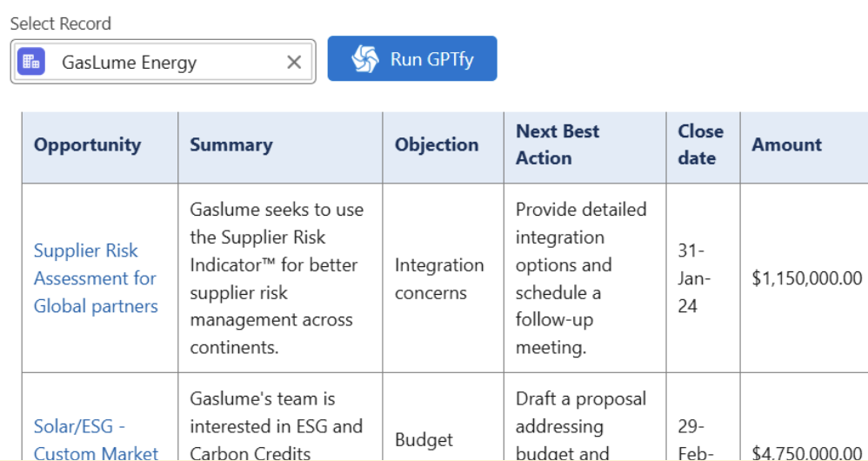Image resolution: width=868 pixels, height=461 pixels.
Task: Click the Select Record label
Action: pos(61,23)
